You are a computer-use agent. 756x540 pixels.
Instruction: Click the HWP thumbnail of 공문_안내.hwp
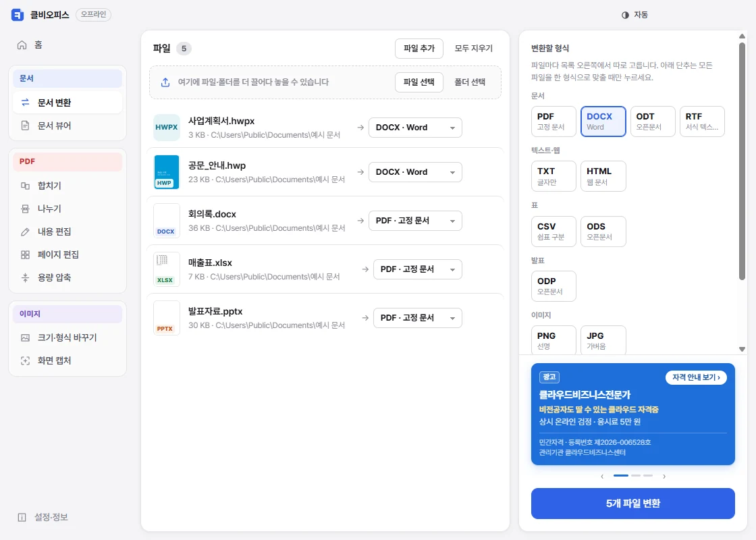pyautogui.click(x=166, y=171)
